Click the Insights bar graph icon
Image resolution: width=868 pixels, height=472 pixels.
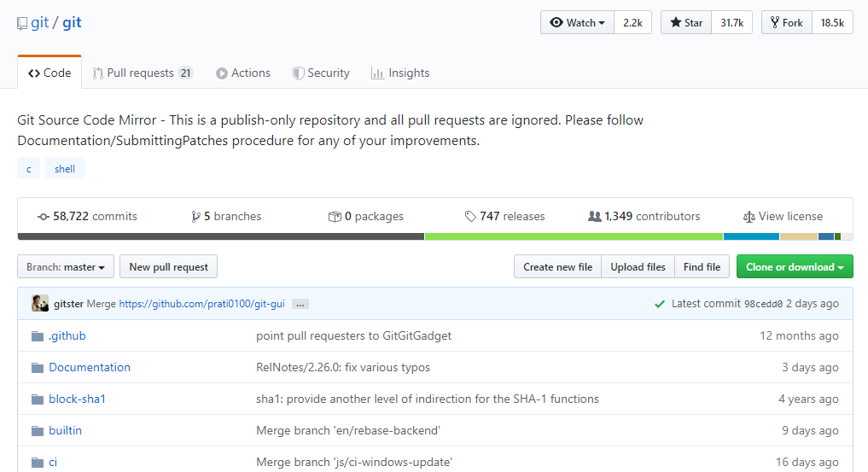point(377,73)
